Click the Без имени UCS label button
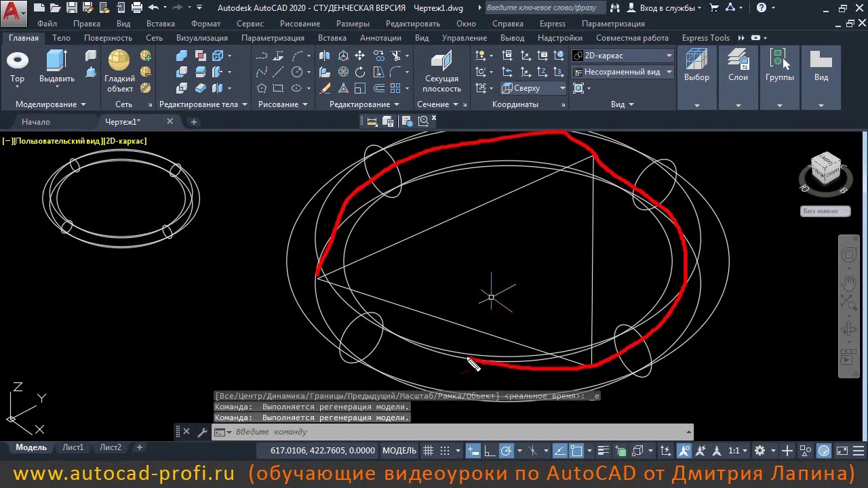The width and height of the screenshot is (868, 488). (825, 211)
